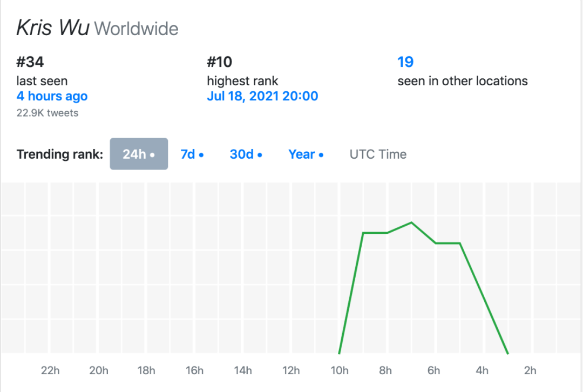Click the 14h label on the time axis
Viewport: 583px width, 392px height.
tap(243, 370)
